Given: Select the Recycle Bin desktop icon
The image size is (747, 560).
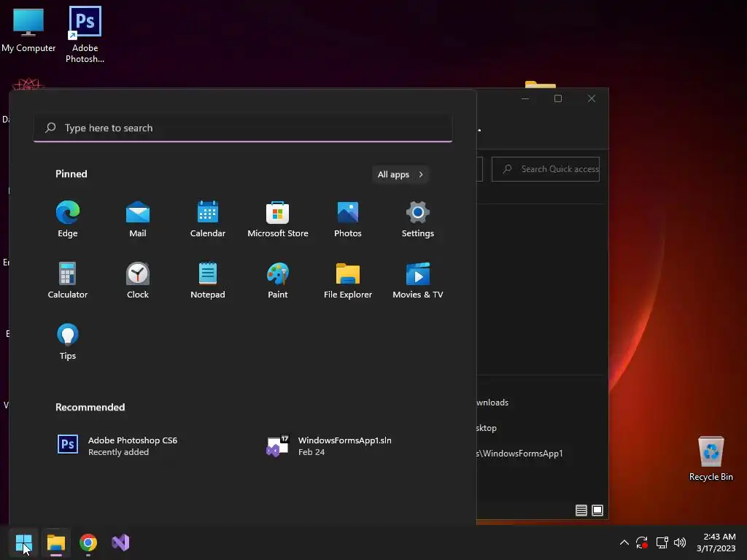Looking at the screenshot, I should point(711,459).
